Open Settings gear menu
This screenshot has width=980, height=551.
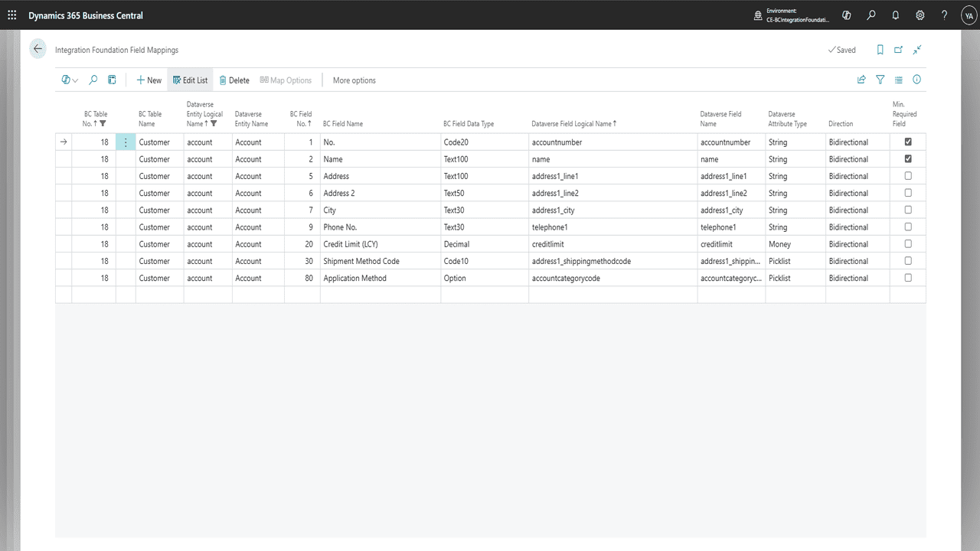click(x=920, y=15)
